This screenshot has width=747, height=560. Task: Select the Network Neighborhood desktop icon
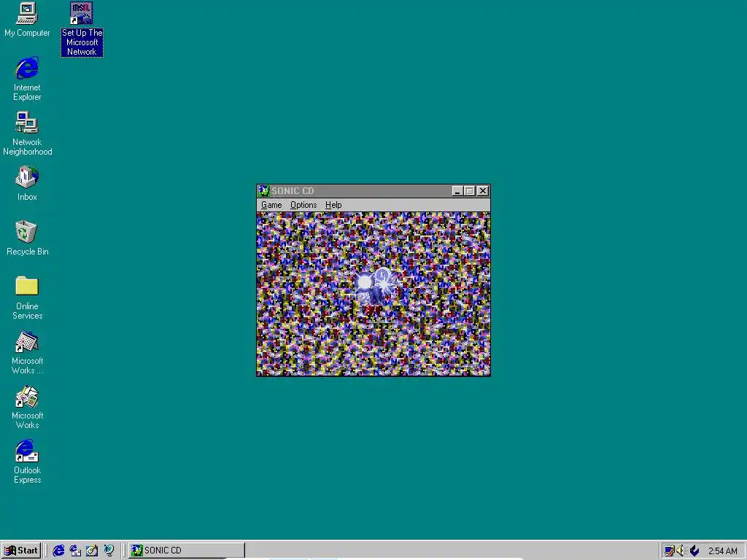pyautogui.click(x=27, y=133)
